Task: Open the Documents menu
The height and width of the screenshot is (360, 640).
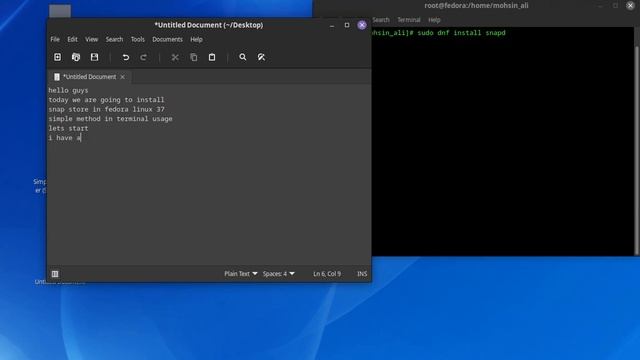Action: pos(167,40)
